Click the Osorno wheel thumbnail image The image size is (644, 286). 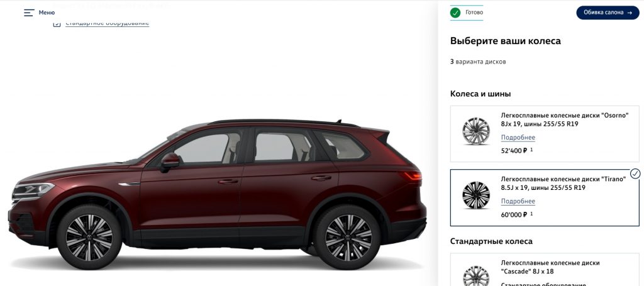tap(476, 131)
